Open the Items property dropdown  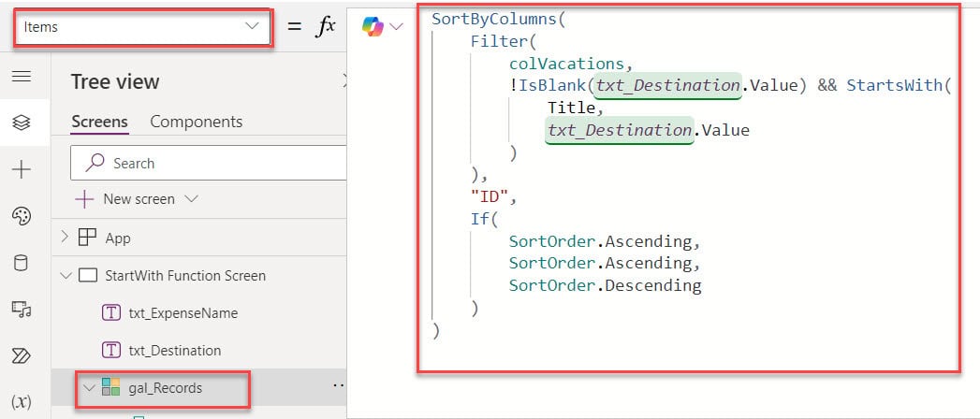pos(251,27)
